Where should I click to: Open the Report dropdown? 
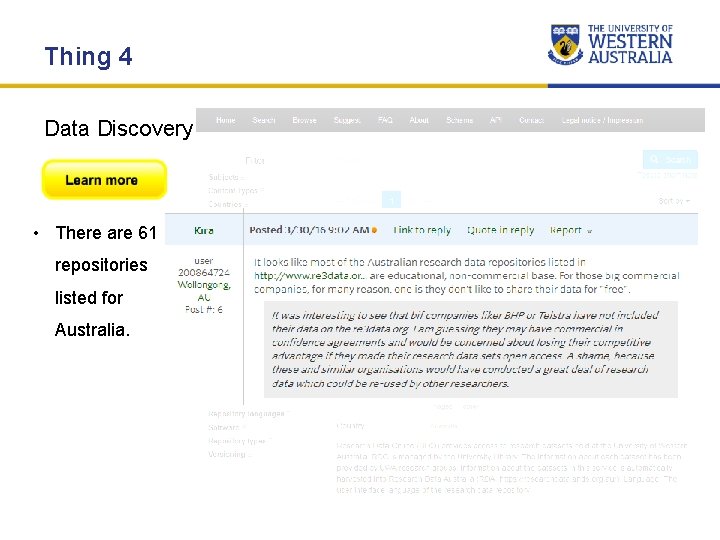[x=571, y=230]
